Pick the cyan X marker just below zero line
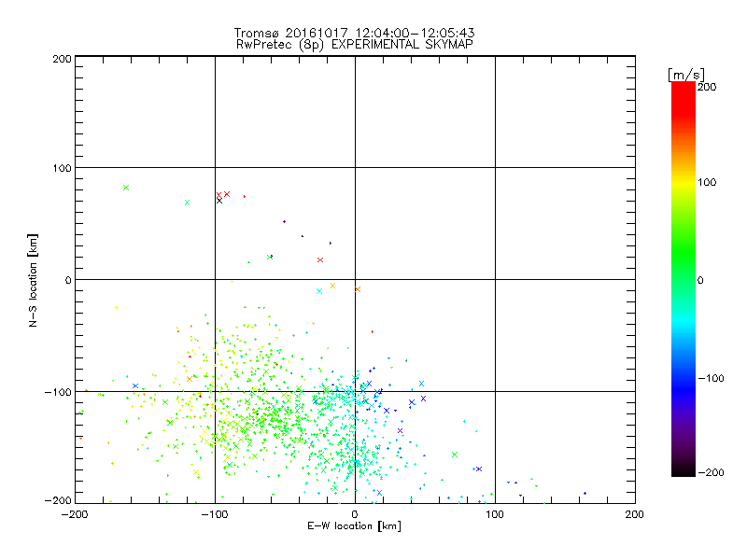The image size is (747, 560). (x=319, y=291)
